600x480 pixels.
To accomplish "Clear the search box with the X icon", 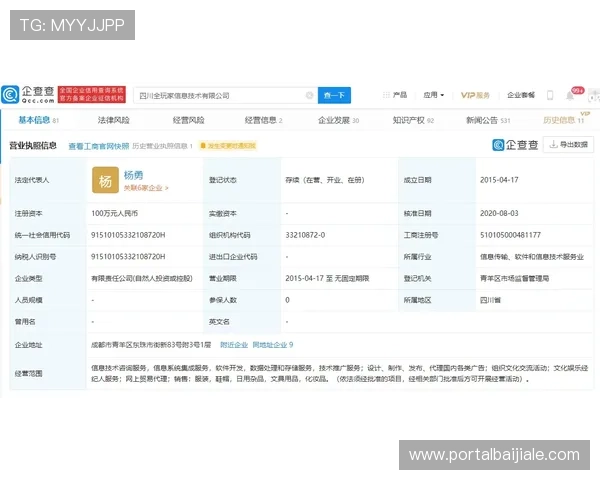I will click(310, 95).
